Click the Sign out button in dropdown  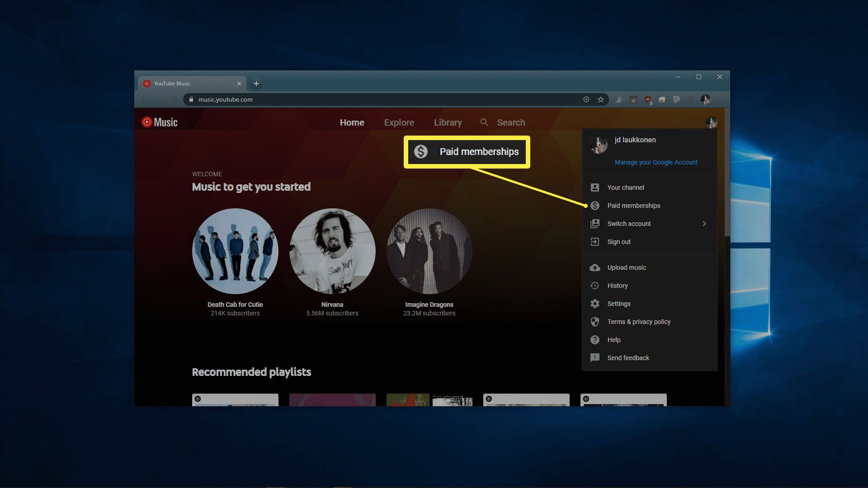pyautogui.click(x=619, y=241)
